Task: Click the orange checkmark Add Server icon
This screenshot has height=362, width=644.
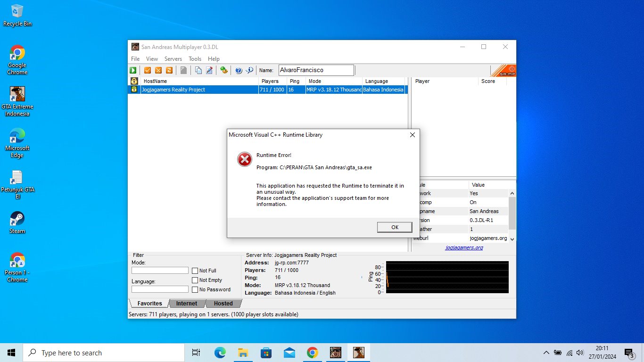Action: click(x=148, y=70)
